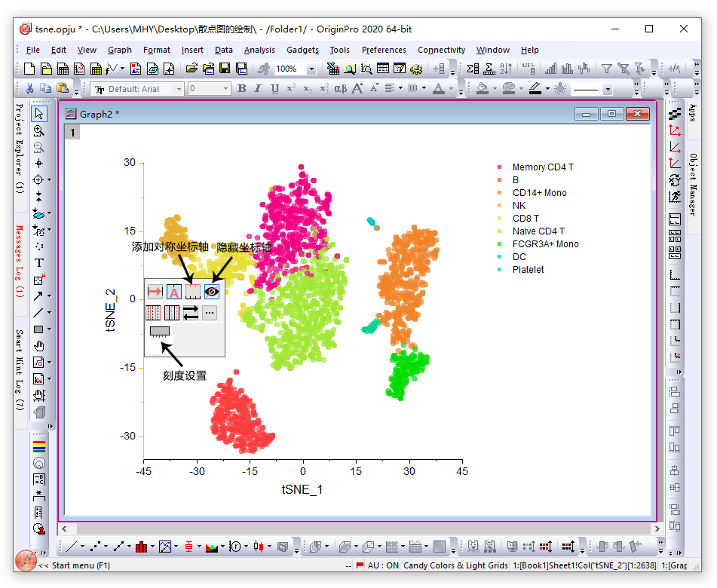Click the red arrow axis mini-toolbar icon
The width and height of the screenshot is (717, 588).
[x=155, y=291]
